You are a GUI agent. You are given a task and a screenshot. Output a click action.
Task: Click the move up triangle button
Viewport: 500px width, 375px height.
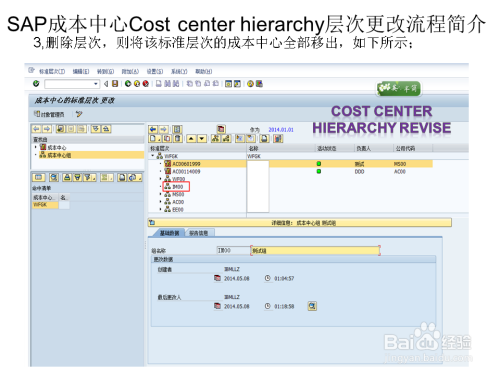point(191,138)
